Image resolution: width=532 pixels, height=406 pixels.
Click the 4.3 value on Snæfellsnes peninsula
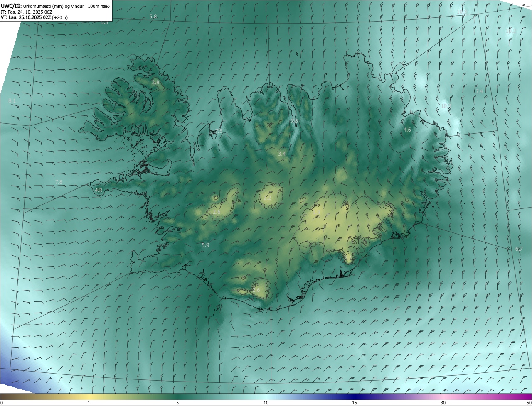coord(99,191)
